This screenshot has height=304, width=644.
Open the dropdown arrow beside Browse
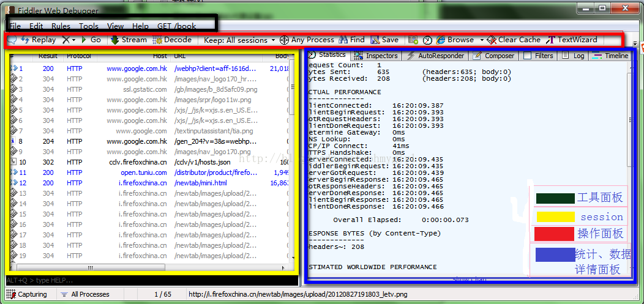[x=482, y=40]
